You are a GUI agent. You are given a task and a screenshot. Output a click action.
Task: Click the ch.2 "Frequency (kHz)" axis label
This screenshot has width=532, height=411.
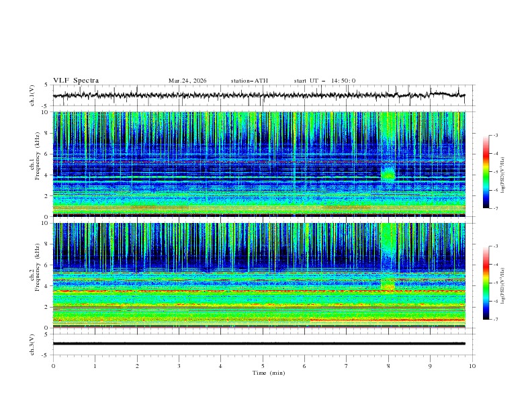pyautogui.click(x=38, y=267)
